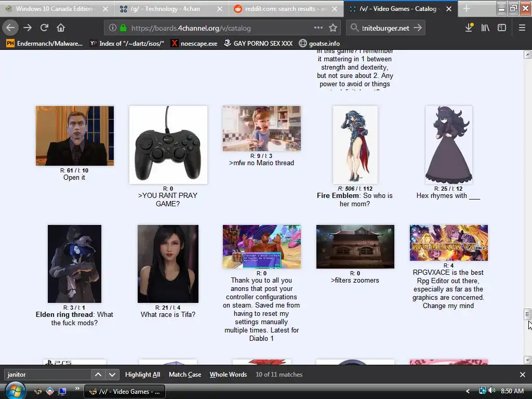Screen dimensions: 532x399
Task: Open the '>mfw no Mario thread' thumbnail
Action: [x=262, y=129]
